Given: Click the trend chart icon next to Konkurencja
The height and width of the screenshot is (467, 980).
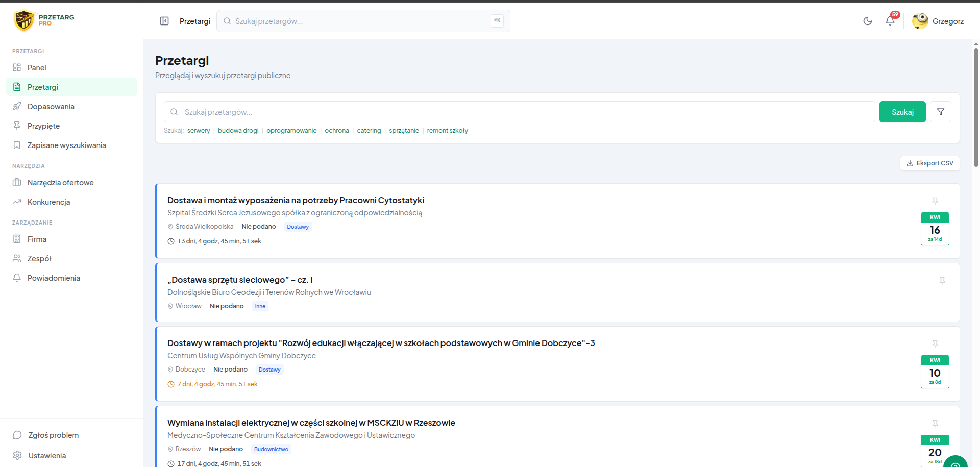Looking at the screenshot, I should (17, 202).
